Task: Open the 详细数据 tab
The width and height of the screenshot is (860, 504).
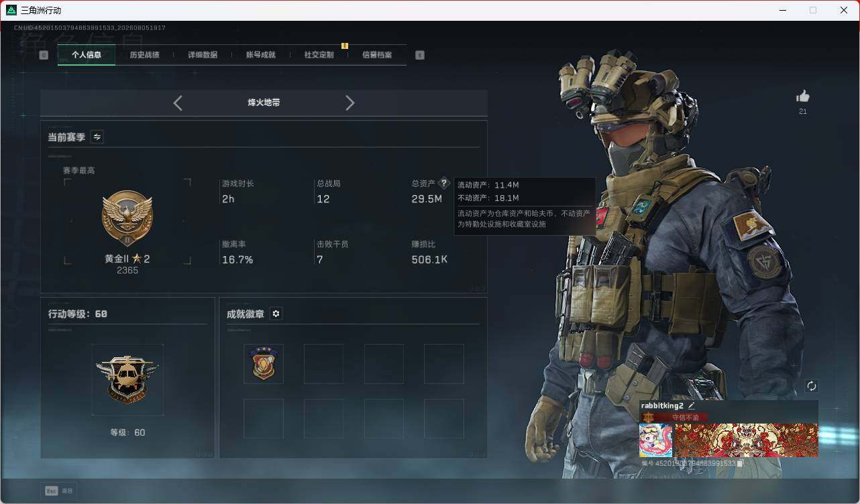Action: [x=203, y=55]
